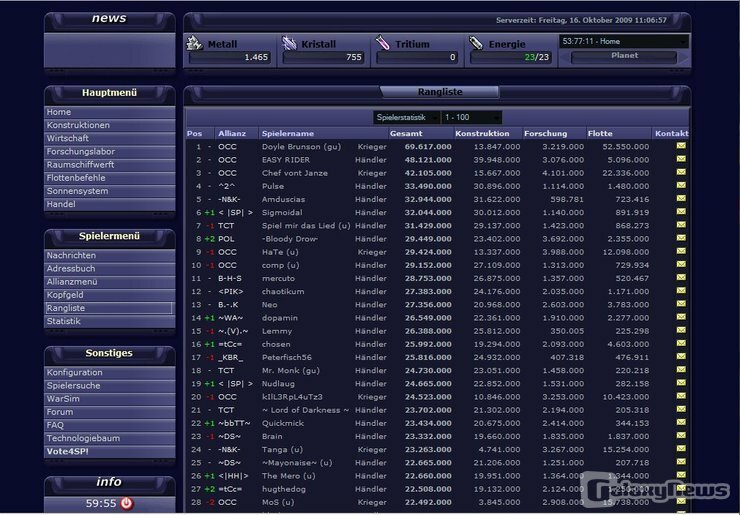The width and height of the screenshot is (740, 515).
Task: Click the Tritium vial icon
Action: 382,43
